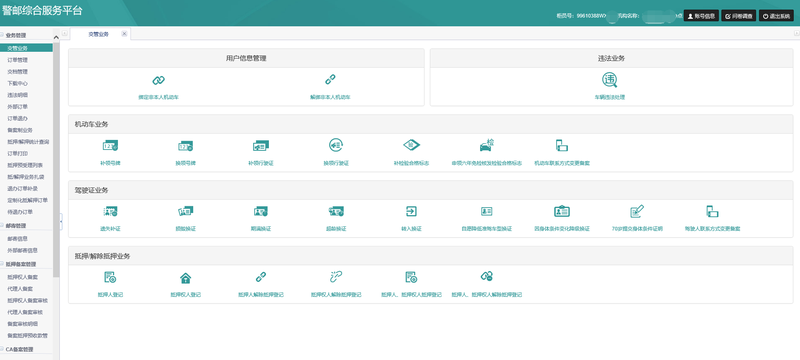Viewport: 800px width, 360px height.
Task: Open 遗失补证 license icon
Action: (x=110, y=211)
